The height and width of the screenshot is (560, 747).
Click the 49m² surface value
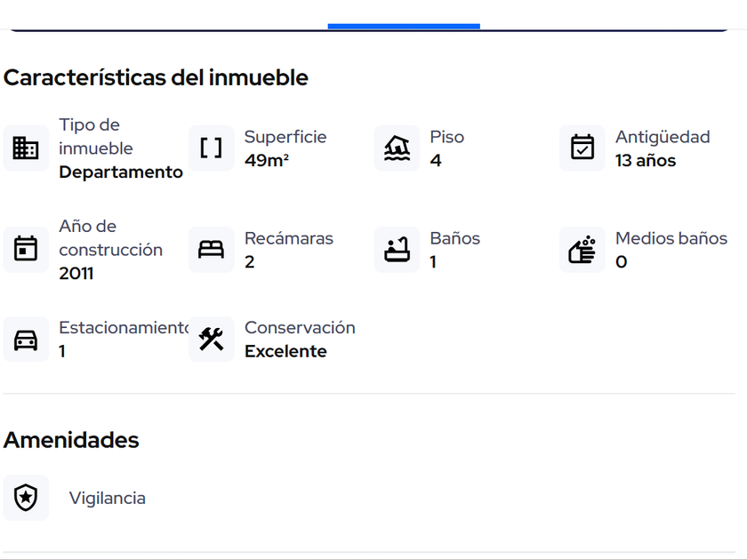coord(267,161)
